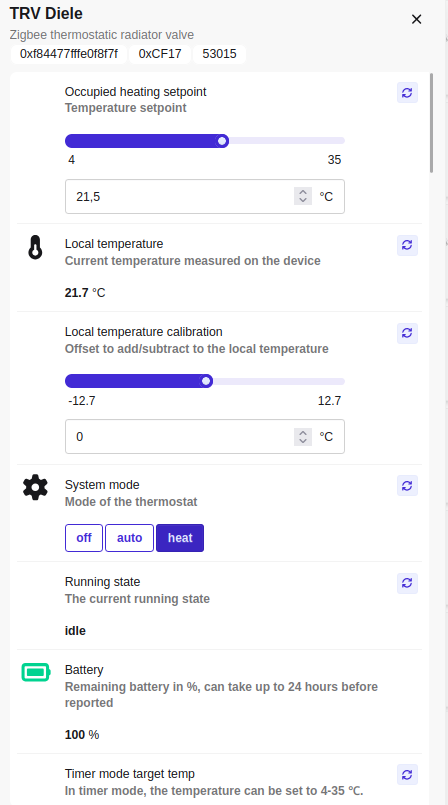Viewport: 448px width, 805px height.
Task: Click the heating setpoint slider handle
Action: (x=222, y=141)
